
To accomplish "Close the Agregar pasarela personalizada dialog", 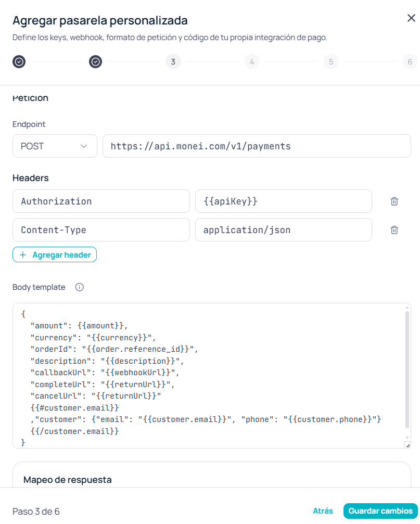I will pos(411,18).
